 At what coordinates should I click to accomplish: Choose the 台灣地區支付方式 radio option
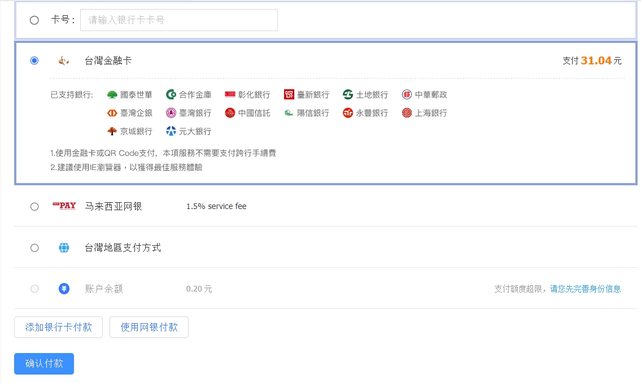point(34,248)
